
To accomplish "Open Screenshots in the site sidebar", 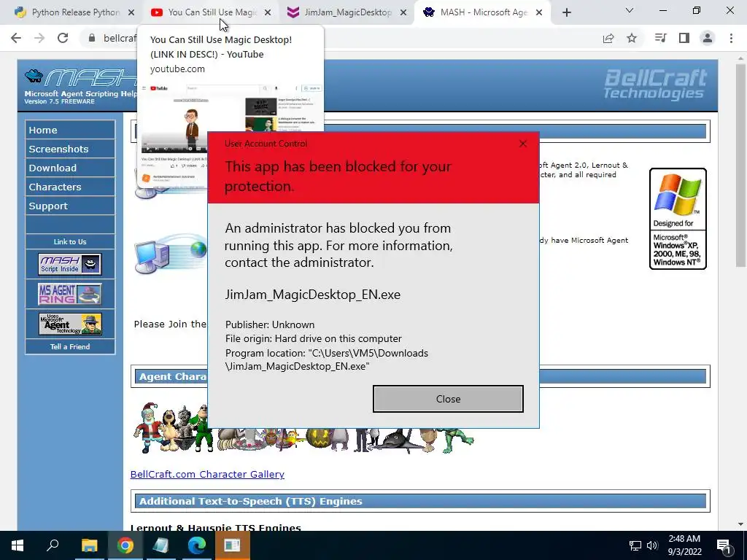I will pyautogui.click(x=70, y=149).
